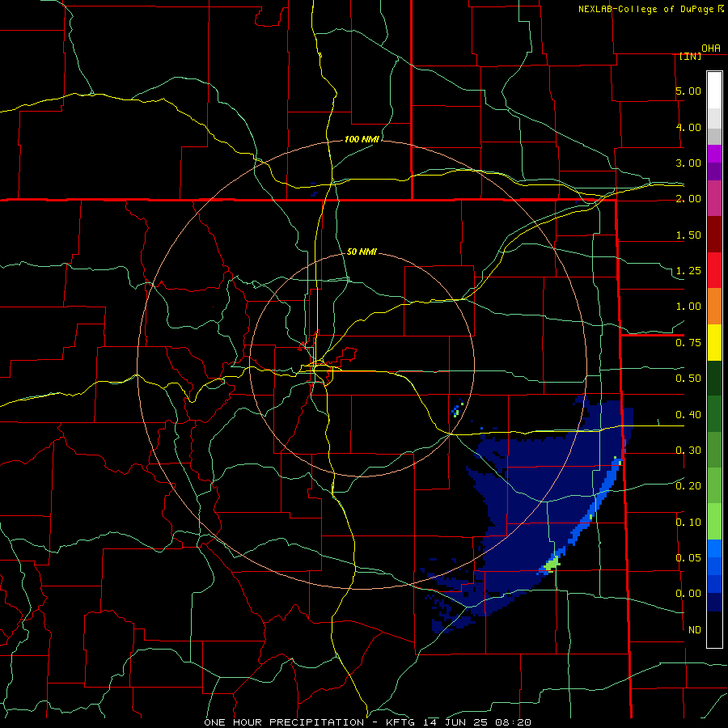Image resolution: width=728 pixels, height=728 pixels.
Task: Click the 4.00 scale value
Action: point(688,127)
